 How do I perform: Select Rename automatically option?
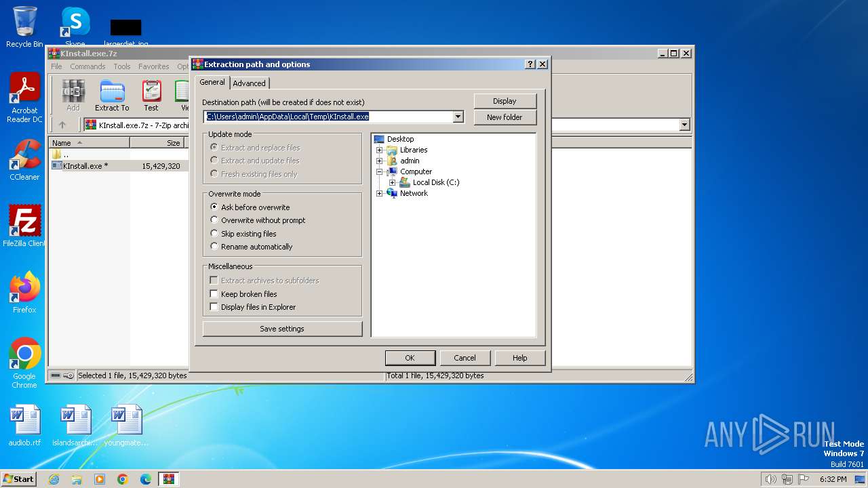pyautogui.click(x=252, y=247)
